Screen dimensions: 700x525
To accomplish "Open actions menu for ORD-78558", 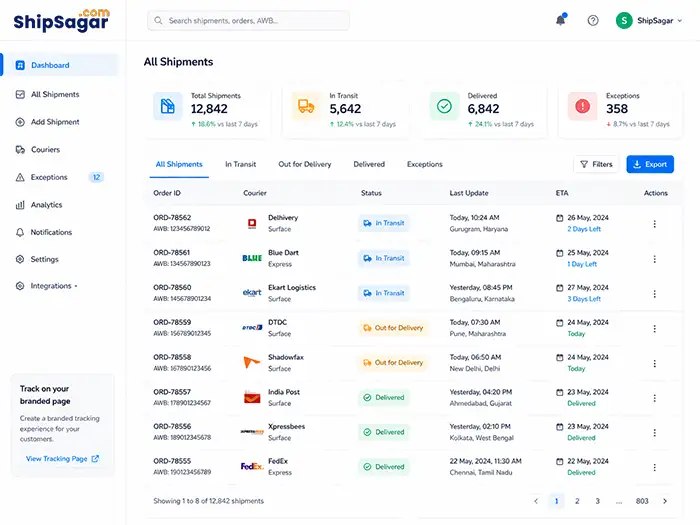I will click(654, 363).
